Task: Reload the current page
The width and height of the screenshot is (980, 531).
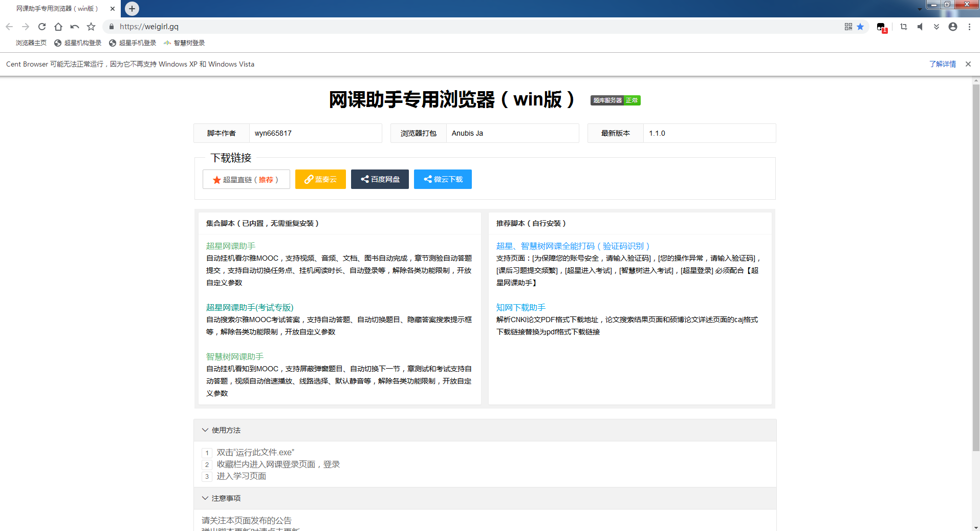Action: 42,27
